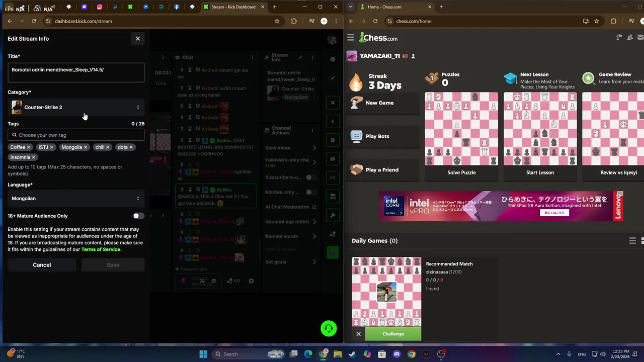
Task: Open the zixinaaaaa player link
Action: [437, 272]
